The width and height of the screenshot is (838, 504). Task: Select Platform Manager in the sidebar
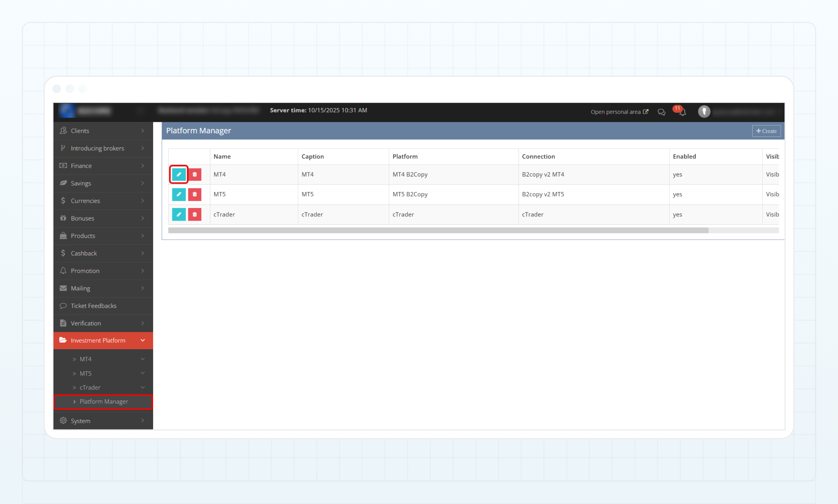coord(104,401)
